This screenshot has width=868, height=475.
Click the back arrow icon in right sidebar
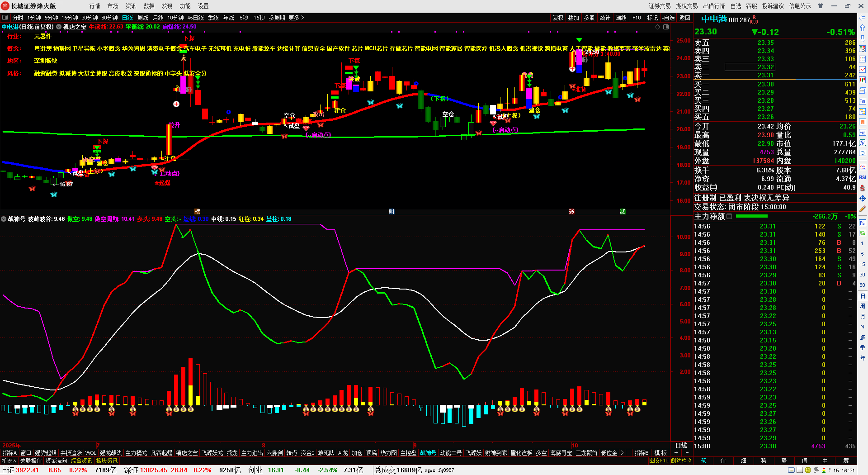[x=862, y=18]
